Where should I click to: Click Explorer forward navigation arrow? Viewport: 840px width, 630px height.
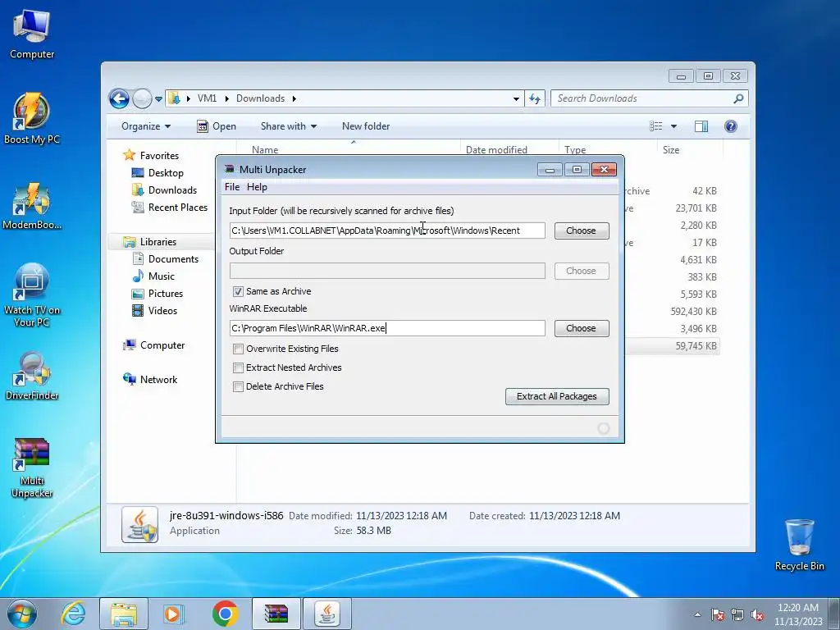(x=142, y=98)
